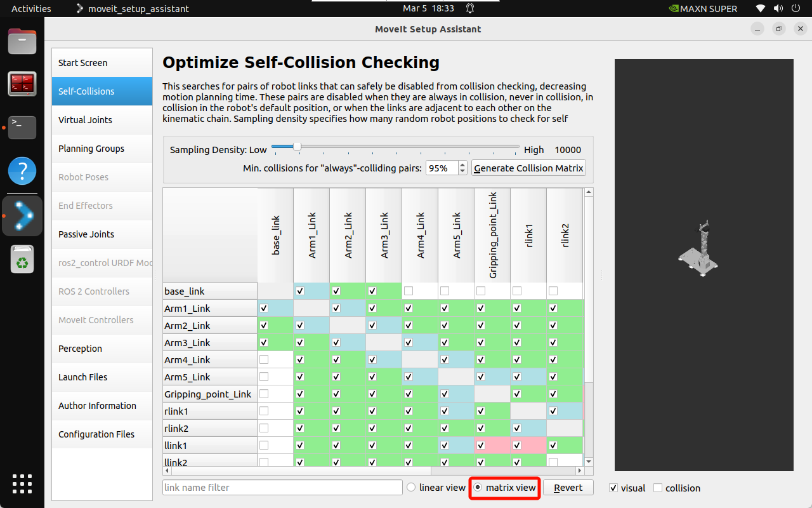Click the volume icon in top bar

(778, 8)
